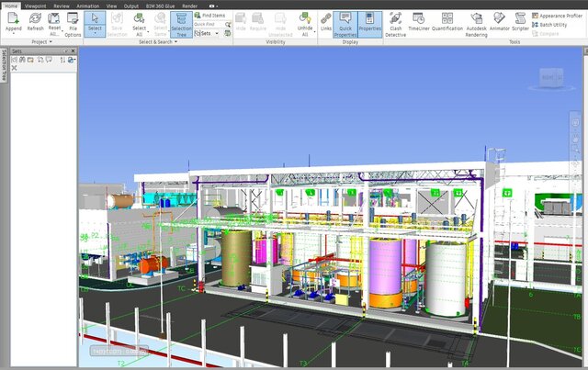This screenshot has width=588, height=370.
Task: Click the Reset All icon
Action: 54,18
